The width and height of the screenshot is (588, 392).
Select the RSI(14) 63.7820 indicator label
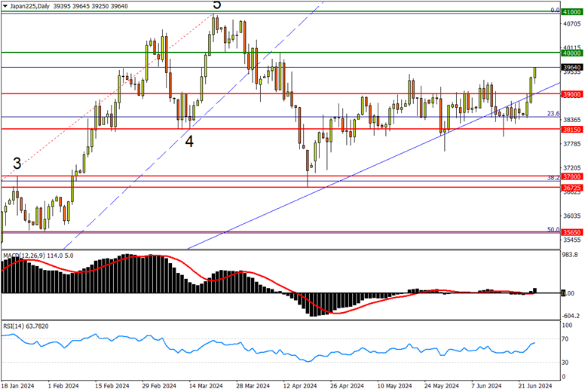click(26, 326)
